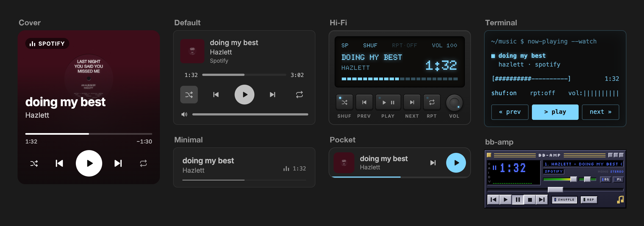Click the SPOTIFY label in bb-amp
The width and height of the screenshot is (644, 226).
coord(554,171)
